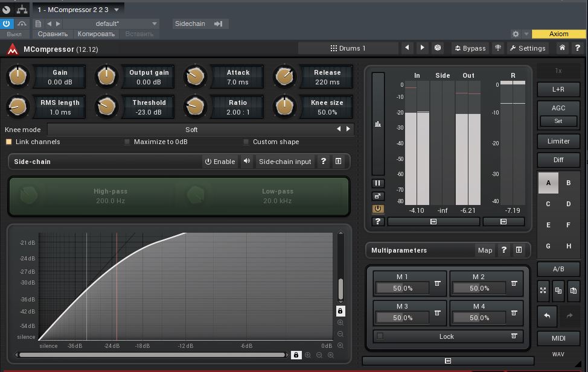Click channel mode icon next to Bypass
Image resolution: width=588 pixels, height=372 pixels.
tap(498, 48)
